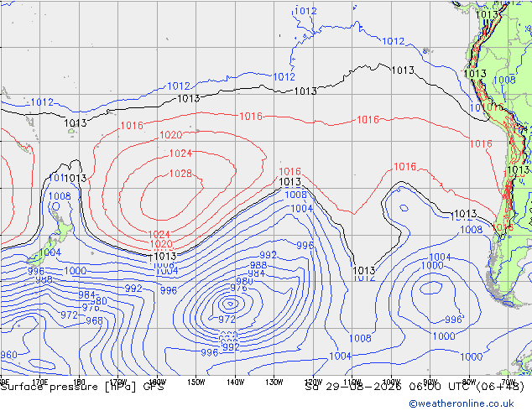Click the 140W longitude axis label
Viewport: 532px width, 411px height.
click(x=235, y=382)
